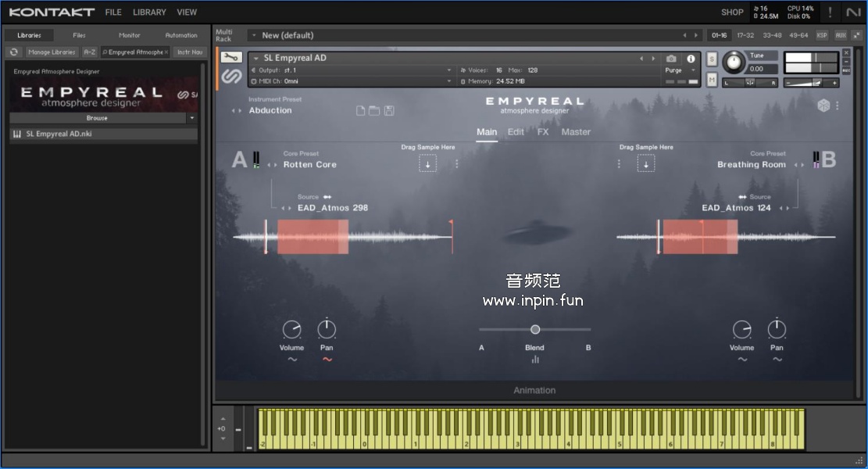Image resolution: width=868 pixels, height=469 pixels.
Task: Click the refresh libraries icon
Action: [14, 52]
